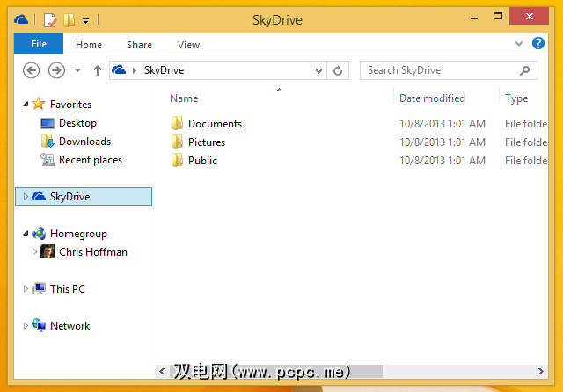Select Homegroup in navigation pane

78,234
